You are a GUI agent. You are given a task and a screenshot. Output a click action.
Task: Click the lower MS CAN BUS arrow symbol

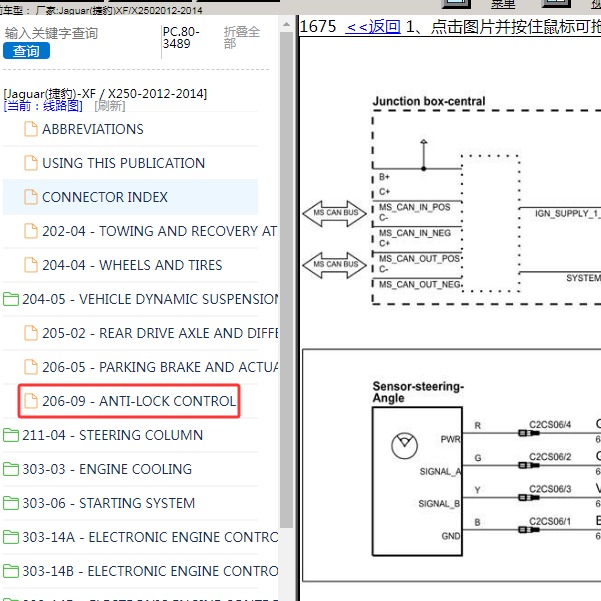[335, 265]
